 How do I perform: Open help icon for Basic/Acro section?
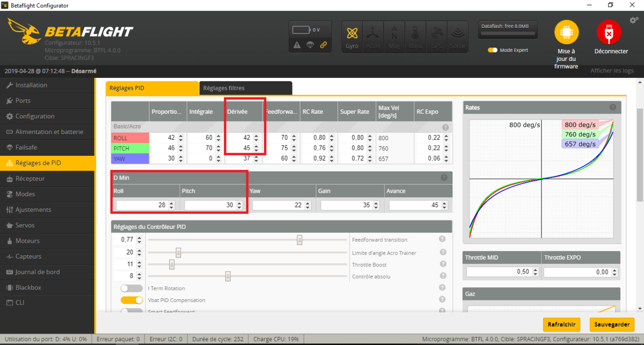coord(445,127)
